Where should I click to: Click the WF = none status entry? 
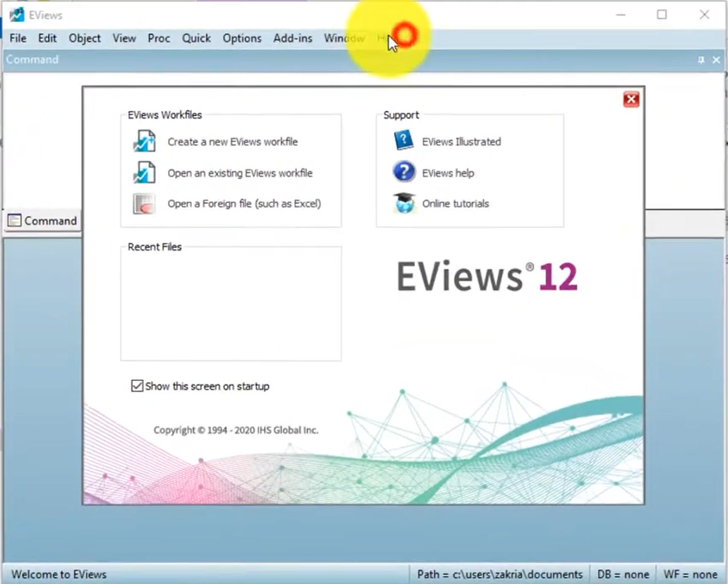pos(690,574)
